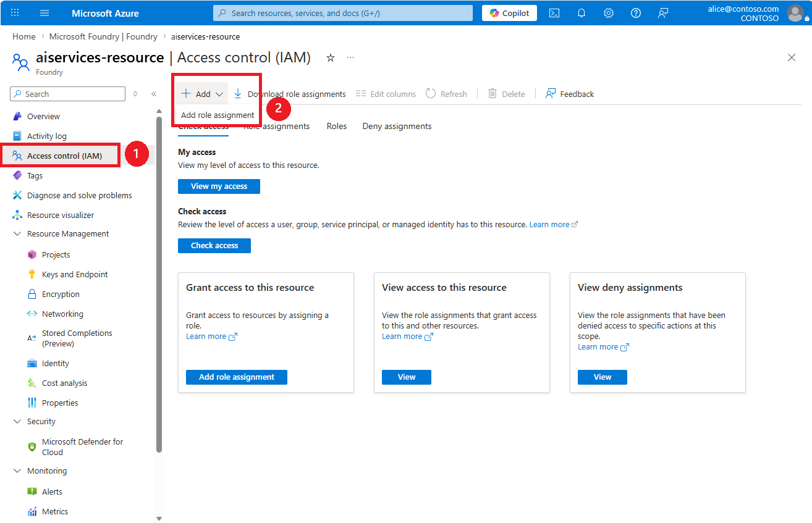Click the sidebar Search box
Screen dimensions: 812x523
[68, 94]
